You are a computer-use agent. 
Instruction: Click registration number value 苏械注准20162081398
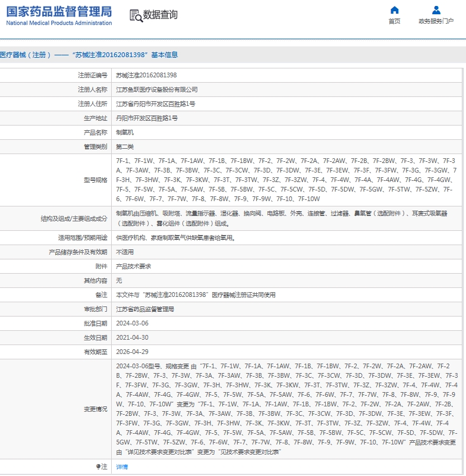[146, 76]
